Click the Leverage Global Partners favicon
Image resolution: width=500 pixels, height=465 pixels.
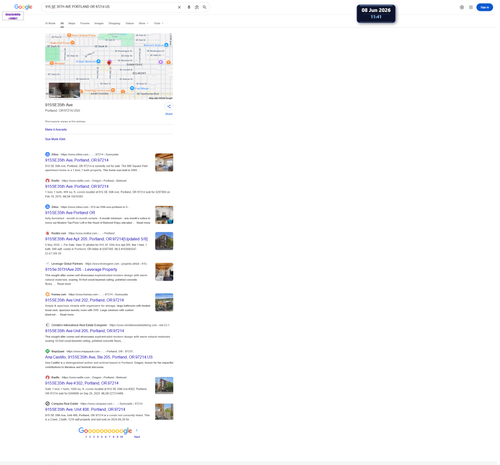click(x=47, y=264)
